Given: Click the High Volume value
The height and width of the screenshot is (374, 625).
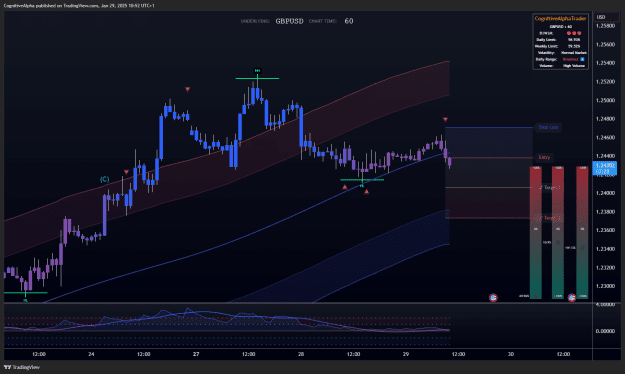Looking at the screenshot, I should (x=574, y=65).
